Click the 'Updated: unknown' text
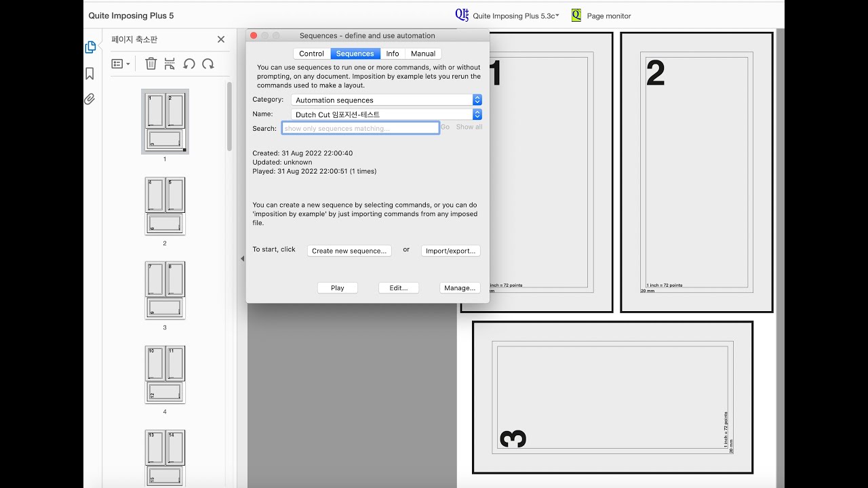This screenshot has height=488, width=868. 282,162
